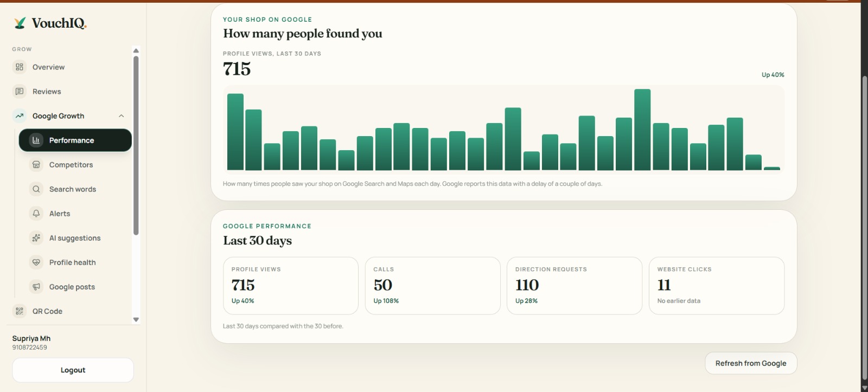
Task: Click the phone number 9108722459
Action: pyautogui.click(x=30, y=348)
